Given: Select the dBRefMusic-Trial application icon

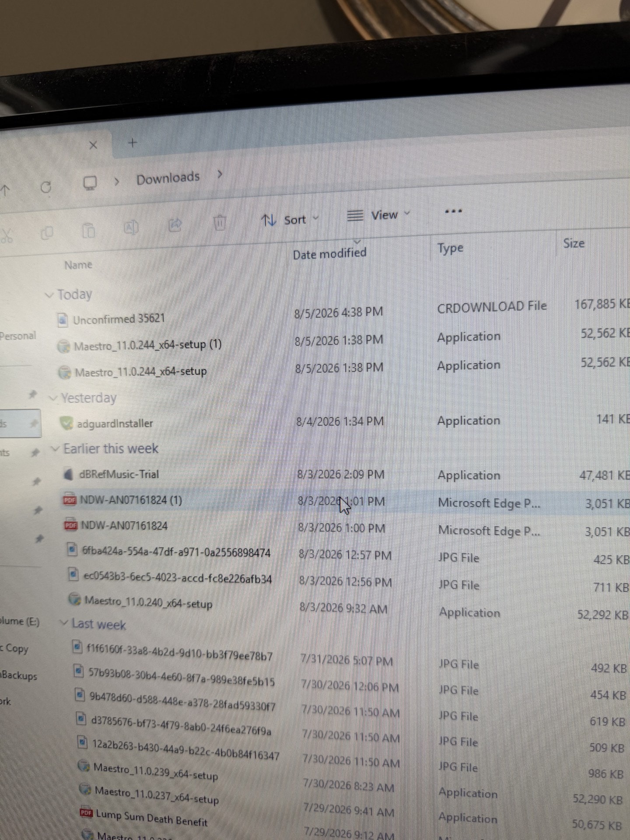Looking at the screenshot, I should [x=68, y=474].
